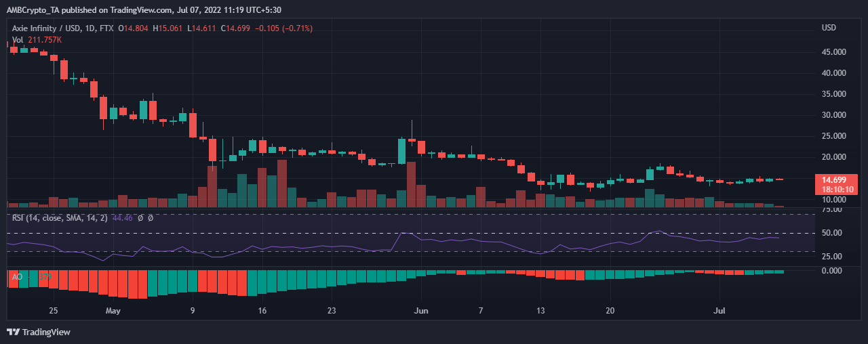This screenshot has width=868, height=344.
Task: Click the USD currency label on price axis
Action: [x=829, y=28]
